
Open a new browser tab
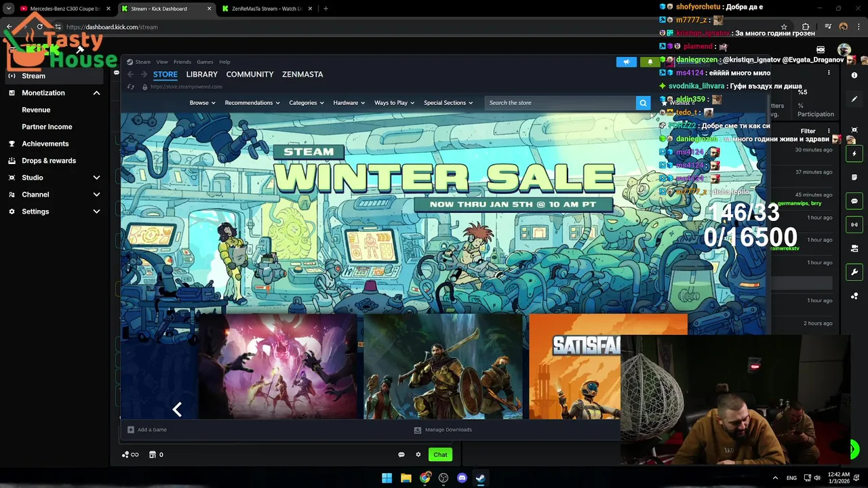(325, 9)
